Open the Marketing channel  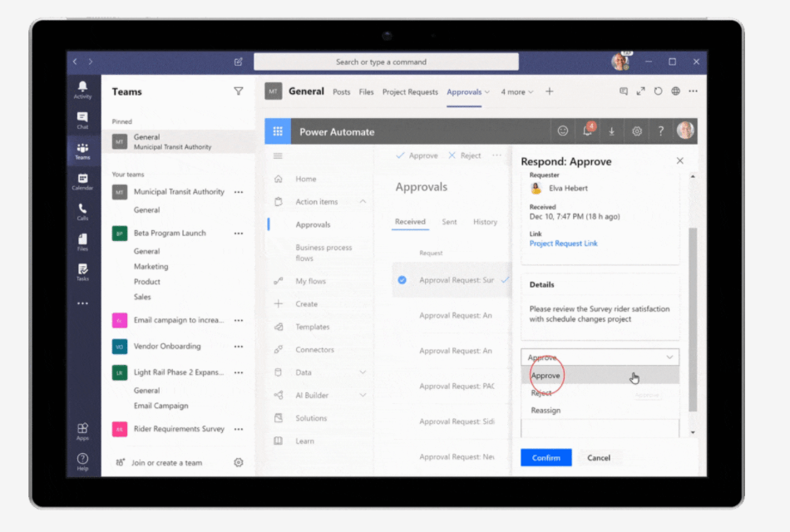click(x=151, y=267)
